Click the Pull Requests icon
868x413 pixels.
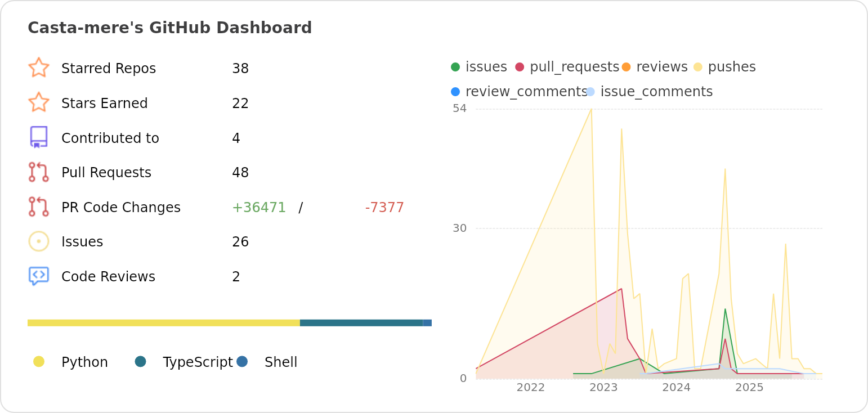click(x=39, y=172)
